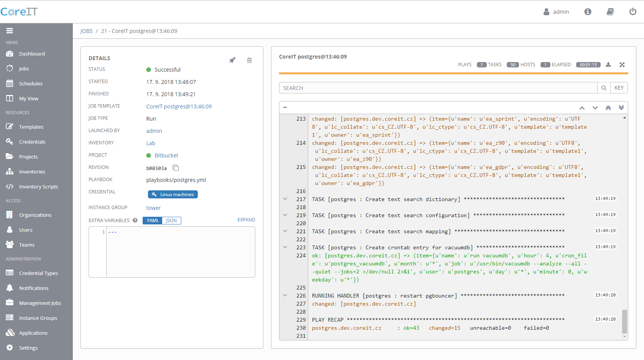Select YAML format for extra variables

pyautogui.click(x=153, y=221)
